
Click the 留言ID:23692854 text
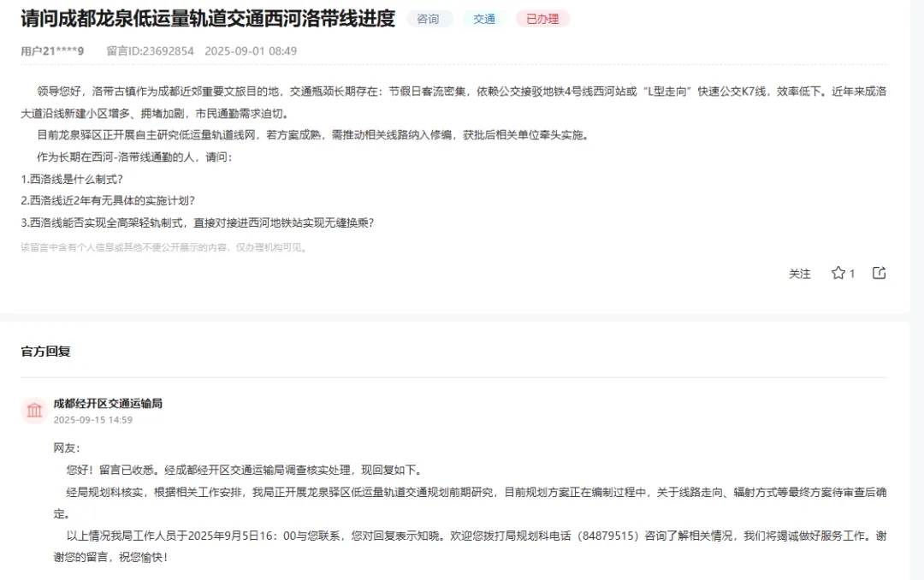150,51
